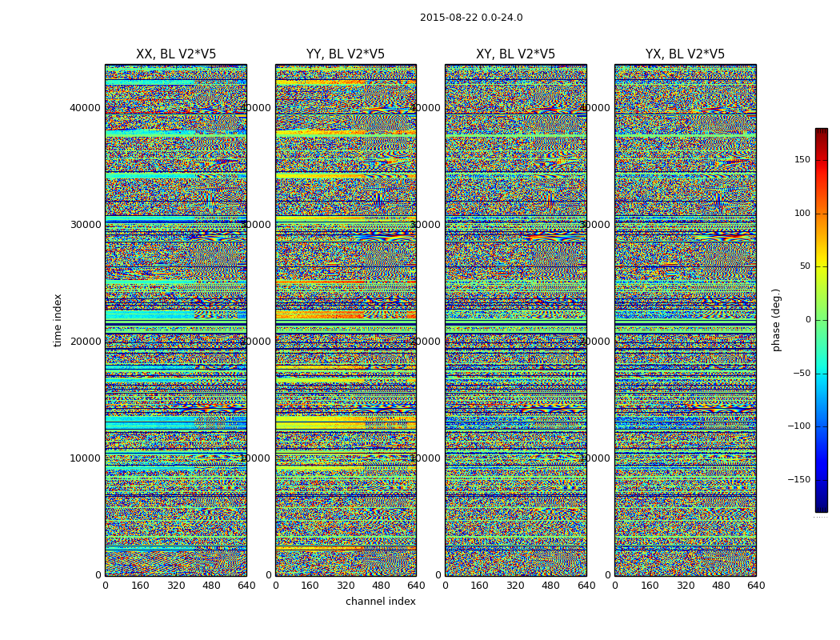
Task: Click the "time index" y-axis label
Action: (58, 320)
